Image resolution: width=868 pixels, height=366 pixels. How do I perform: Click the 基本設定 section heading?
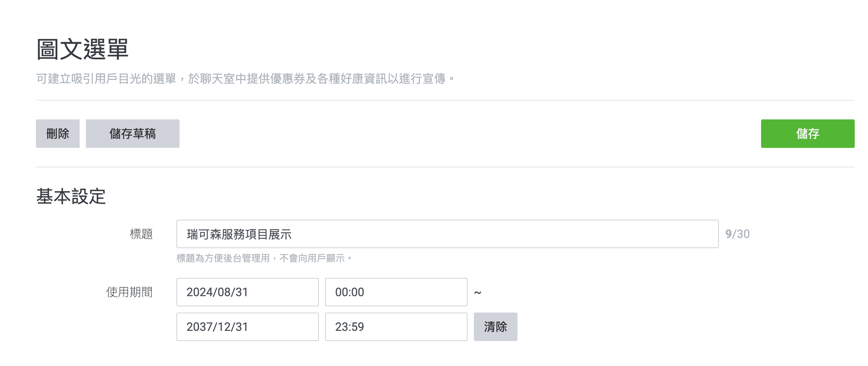(71, 197)
